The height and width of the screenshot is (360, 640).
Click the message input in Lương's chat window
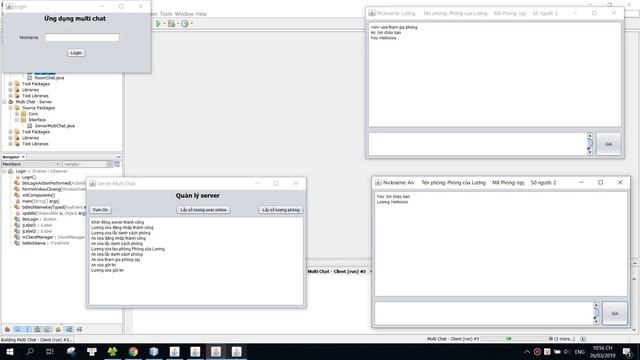point(478,144)
